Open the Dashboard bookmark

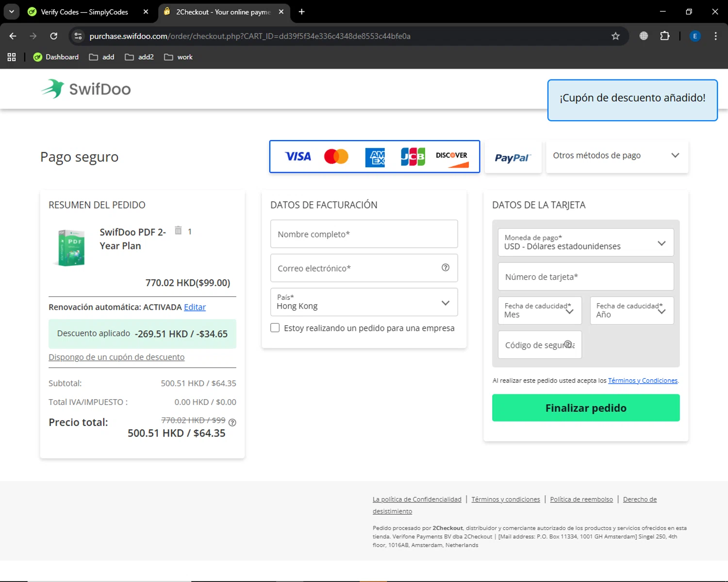(x=56, y=57)
